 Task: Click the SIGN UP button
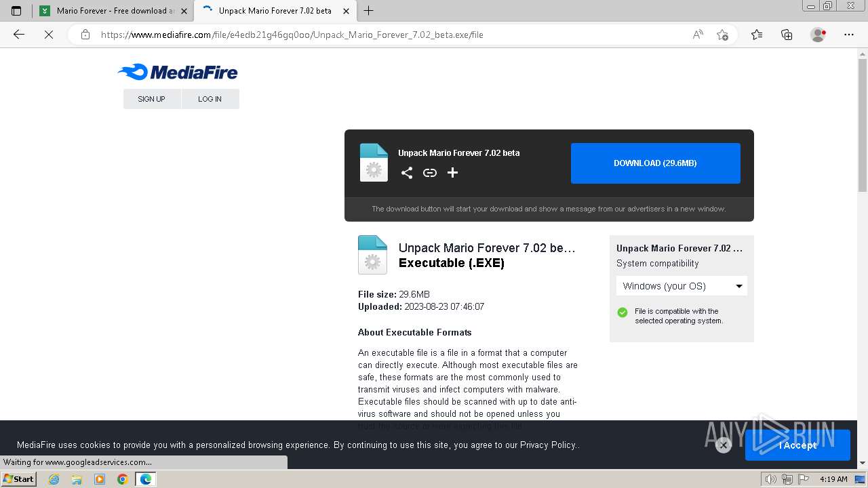click(152, 99)
